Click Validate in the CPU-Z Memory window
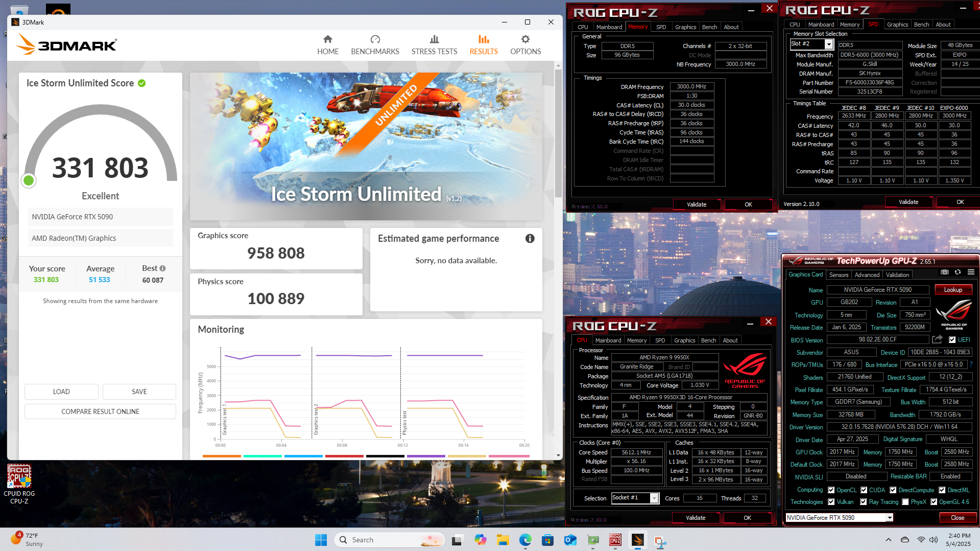980x551 pixels. pos(697,204)
